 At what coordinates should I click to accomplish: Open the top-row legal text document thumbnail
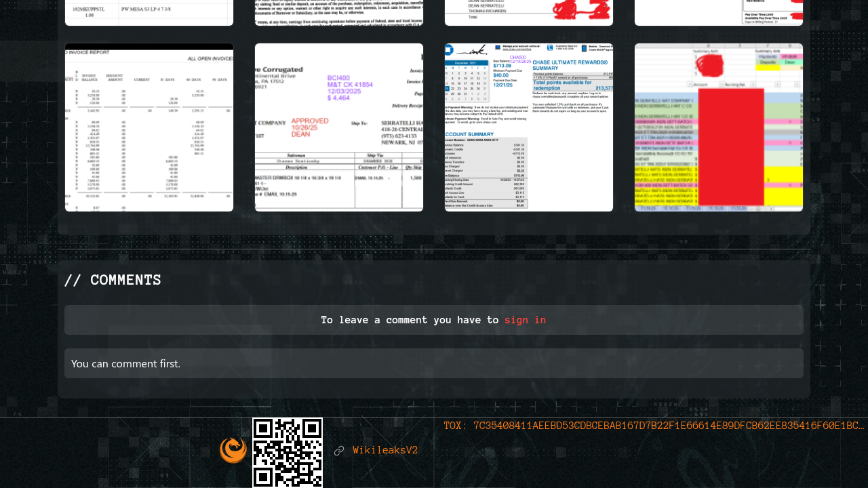[339, 12]
